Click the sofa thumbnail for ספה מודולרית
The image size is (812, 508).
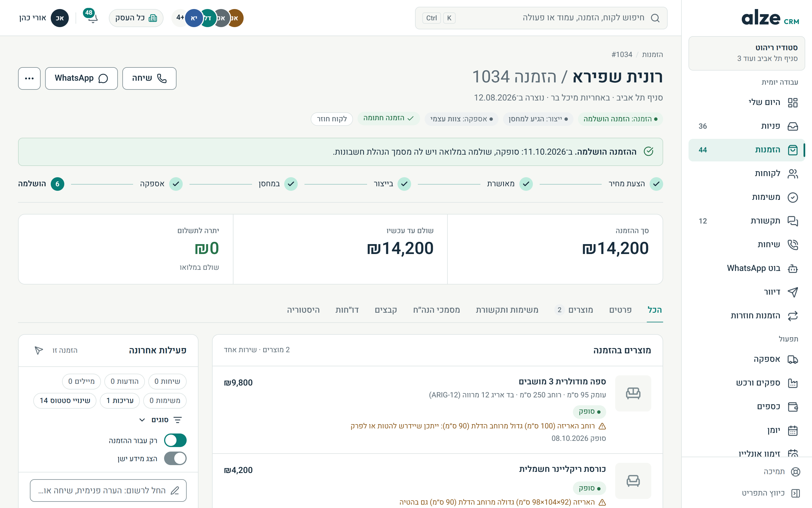point(633,393)
